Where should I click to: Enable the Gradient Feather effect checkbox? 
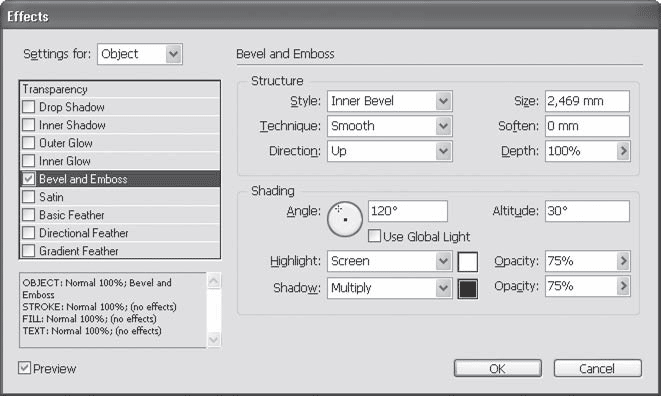click(29, 251)
